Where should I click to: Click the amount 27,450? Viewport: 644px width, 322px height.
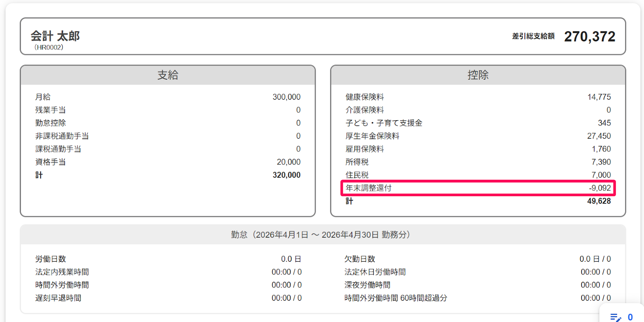pyautogui.click(x=599, y=136)
